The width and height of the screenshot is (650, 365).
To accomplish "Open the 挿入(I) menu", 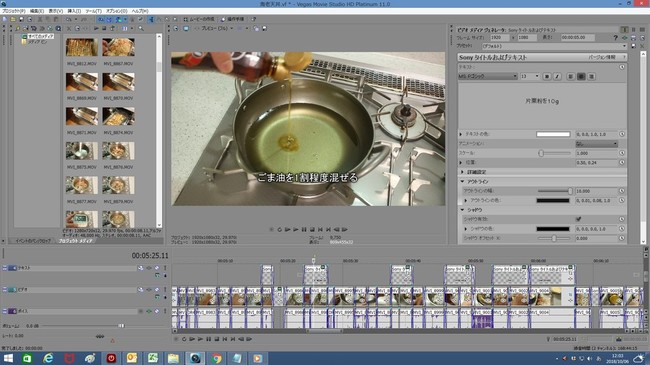I will [74, 11].
